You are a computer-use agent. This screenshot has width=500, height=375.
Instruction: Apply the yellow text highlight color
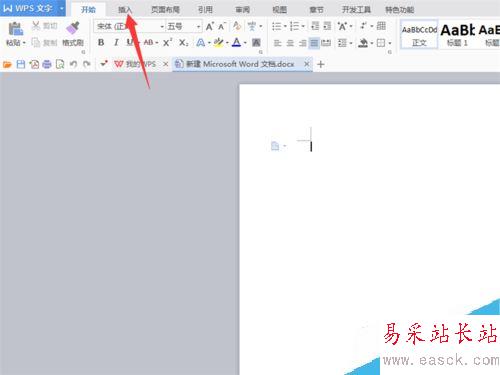pyautogui.click(x=218, y=42)
